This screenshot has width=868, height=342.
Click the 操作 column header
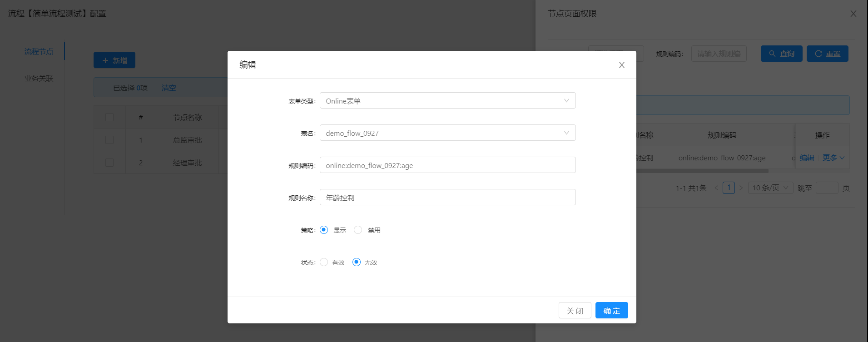[x=822, y=135]
